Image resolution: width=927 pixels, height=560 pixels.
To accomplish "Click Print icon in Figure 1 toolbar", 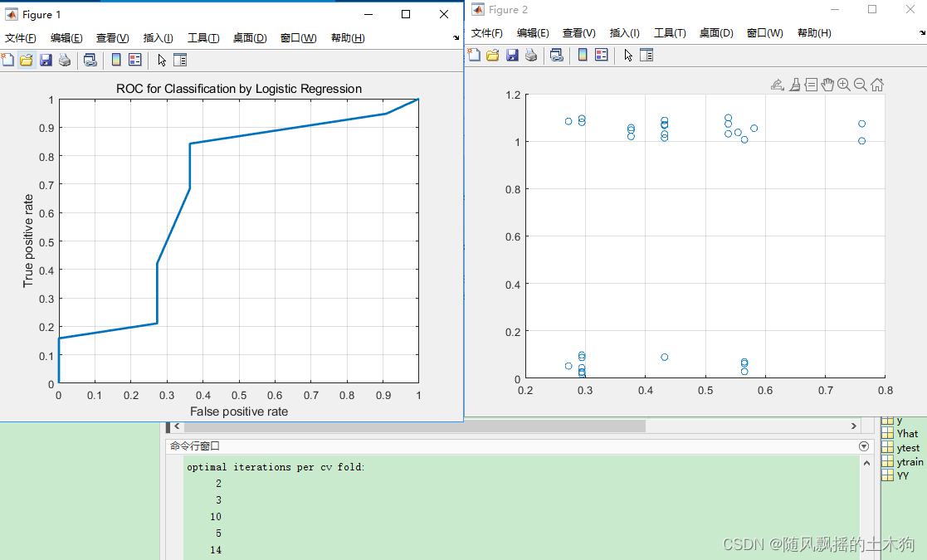I will click(x=65, y=60).
